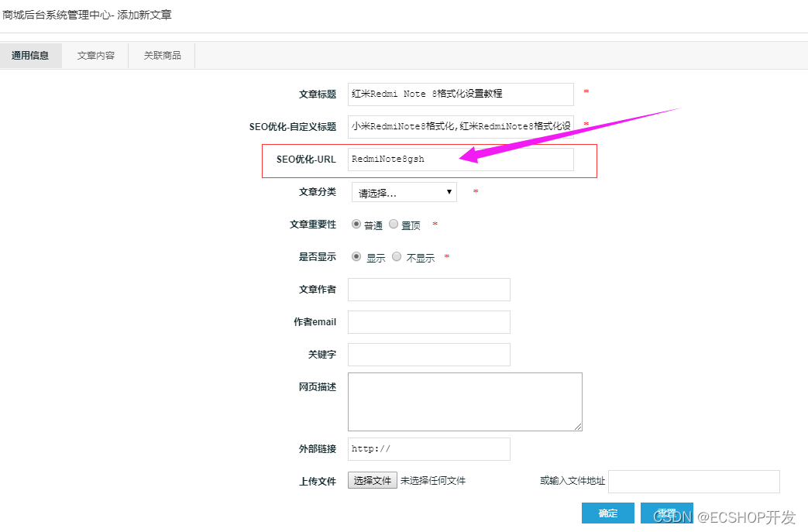Open the 文章内容 tab
This screenshot has height=532, width=808.
click(x=96, y=56)
